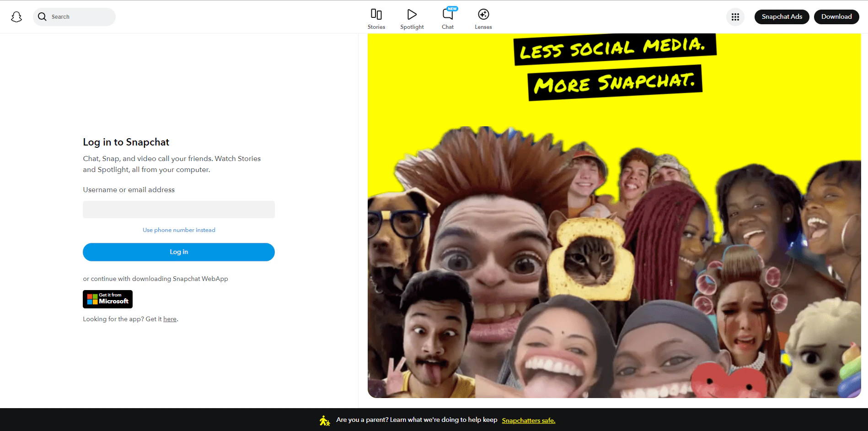Click the Less Social Media promo image
This screenshot has height=431, width=868.
tap(614, 215)
